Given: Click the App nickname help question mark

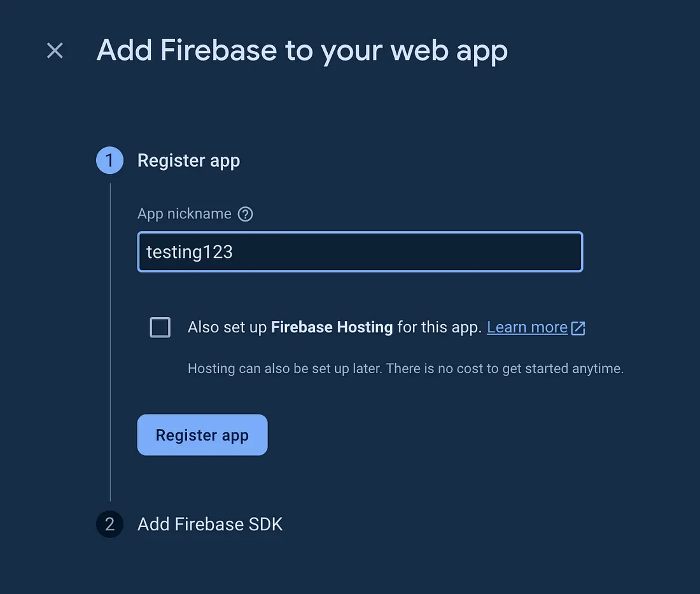Looking at the screenshot, I should point(245,214).
